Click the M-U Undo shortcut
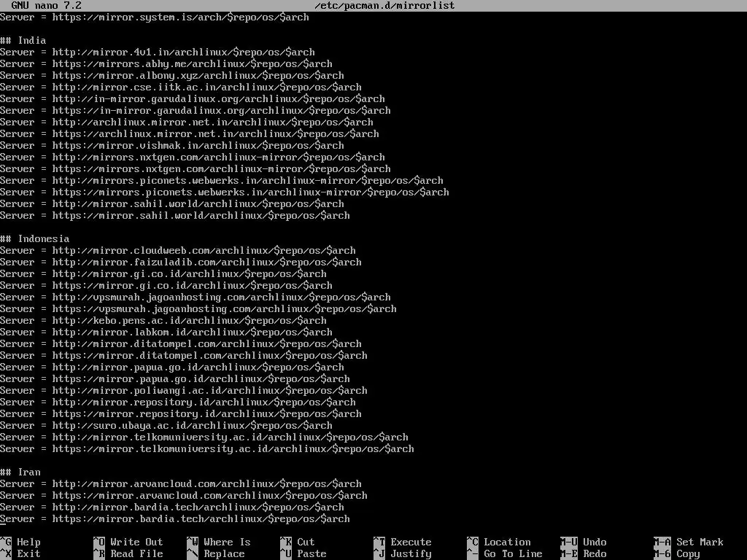This screenshot has height=560, width=747. (584, 542)
